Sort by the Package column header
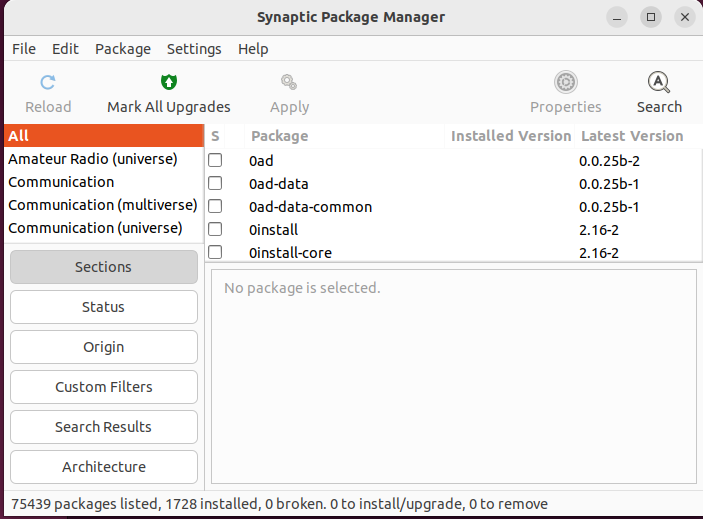The width and height of the screenshot is (703, 519). (344, 136)
